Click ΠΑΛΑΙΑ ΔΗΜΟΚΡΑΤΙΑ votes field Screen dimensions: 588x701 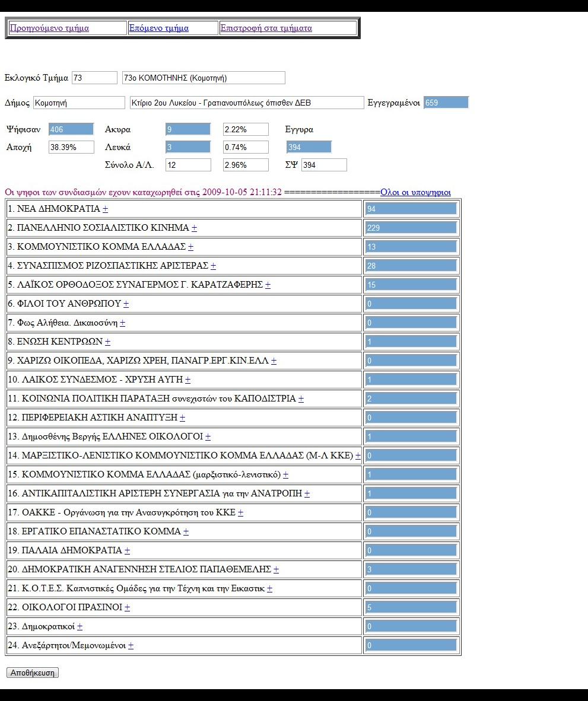point(411,551)
